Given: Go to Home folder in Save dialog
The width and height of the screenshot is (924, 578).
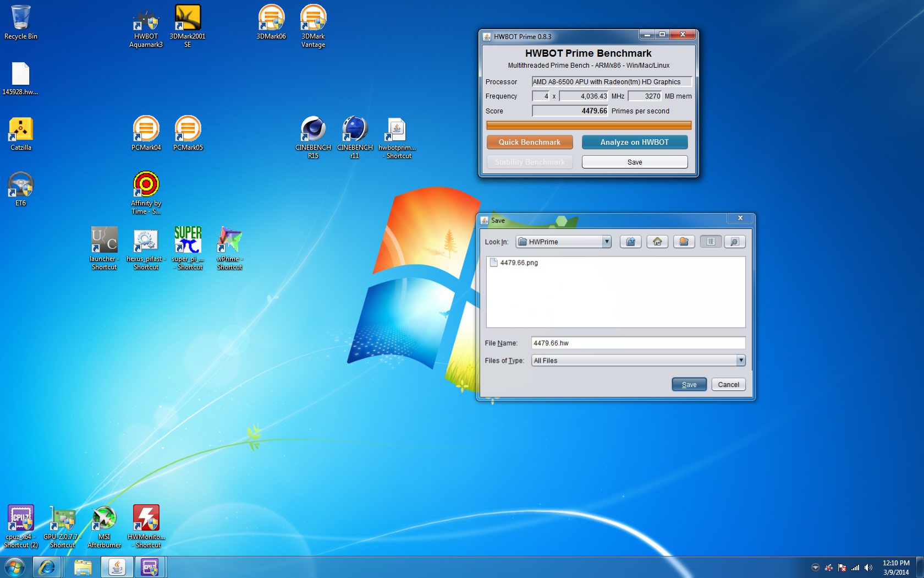Looking at the screenshot, I should point(657,242).
